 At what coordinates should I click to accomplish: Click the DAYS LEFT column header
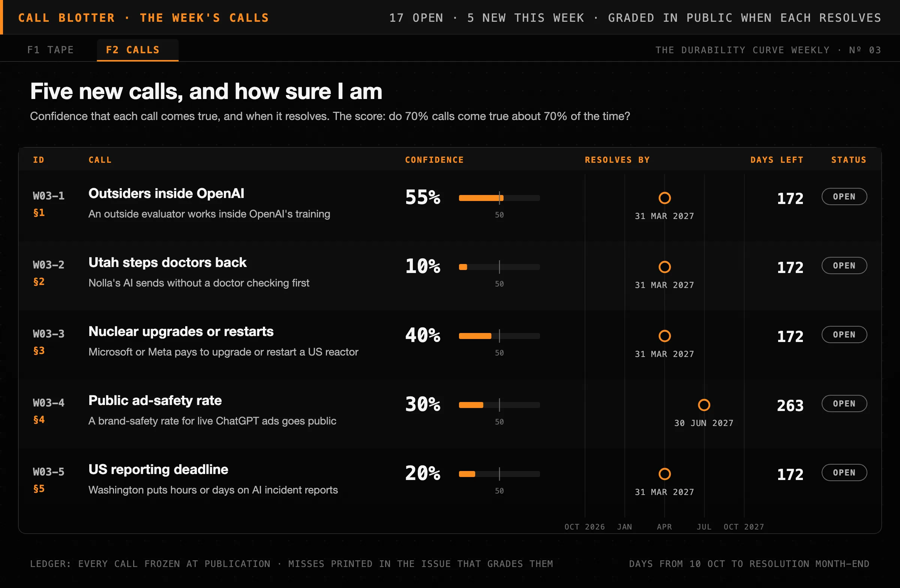pos(777,160)
